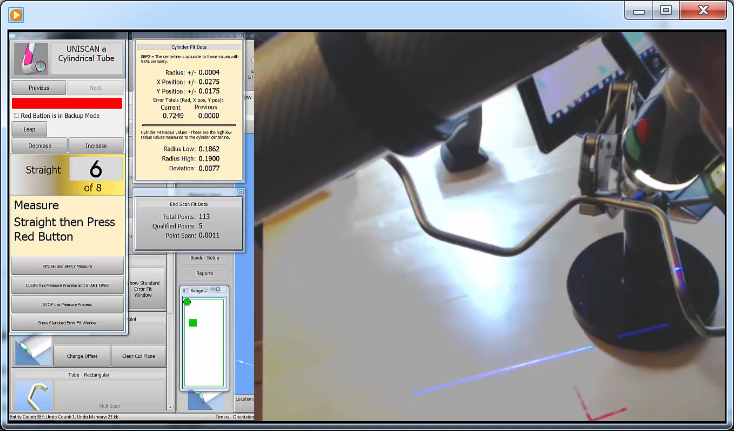Go to Previous straight
734x431 pixels.
[x=39, y=88]
